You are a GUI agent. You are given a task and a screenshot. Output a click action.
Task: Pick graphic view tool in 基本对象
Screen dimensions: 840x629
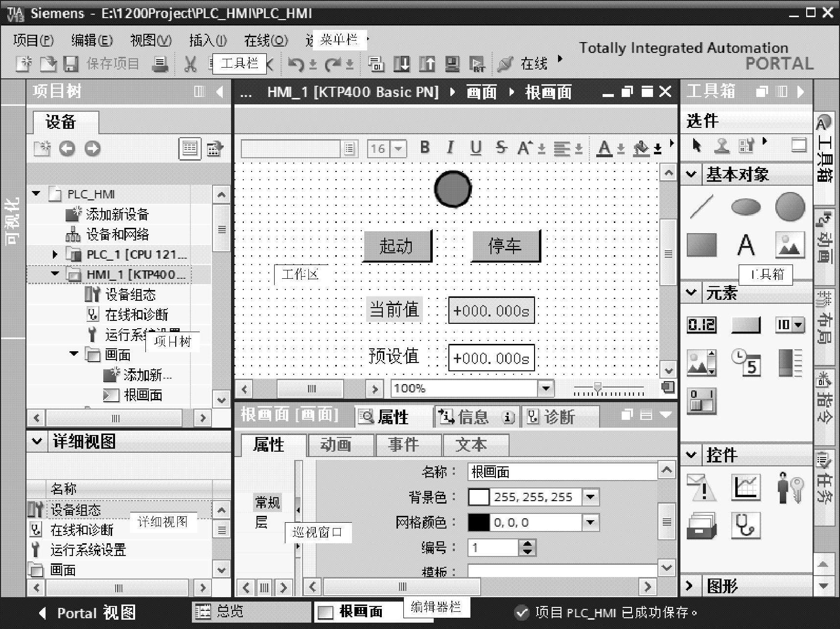click(790, 244)
